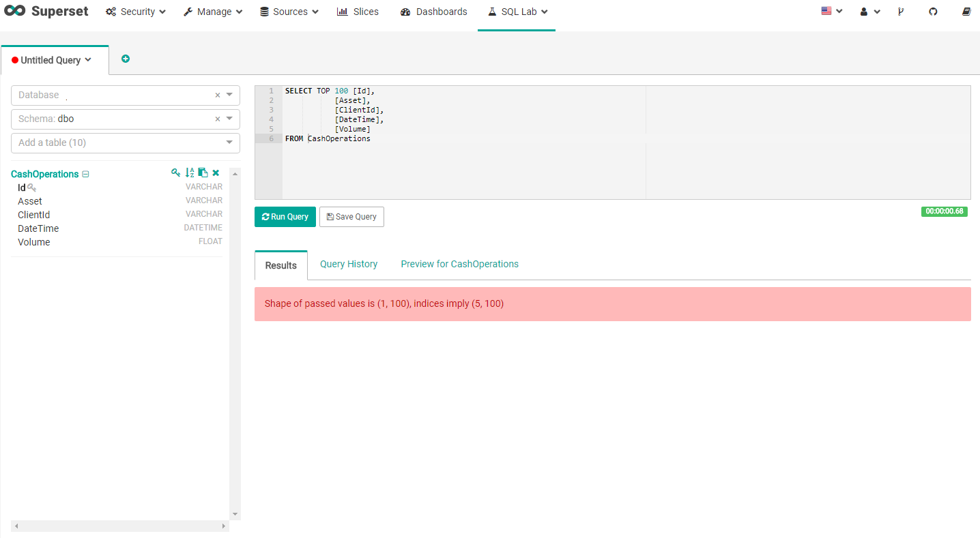Open the GitHub repository icon

coord(933,11)
